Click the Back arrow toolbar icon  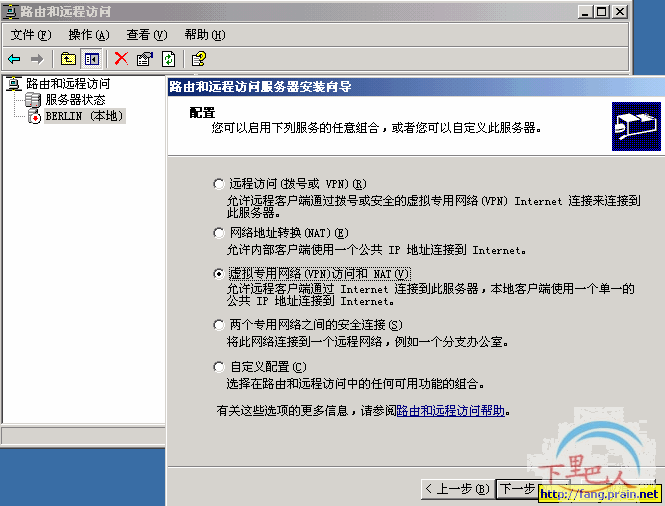(x=14, y=59)
